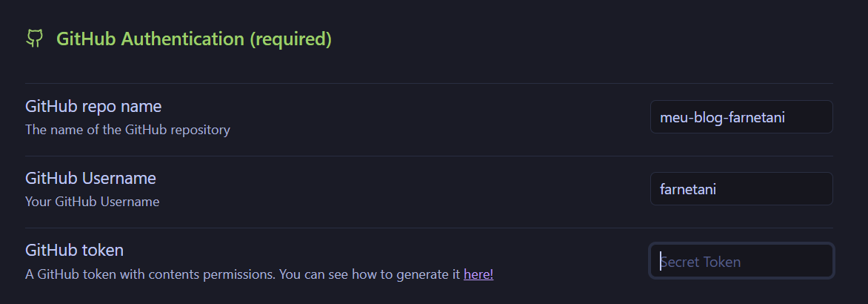Click the "GitHub Authentication" section title

tap(150, 39)
